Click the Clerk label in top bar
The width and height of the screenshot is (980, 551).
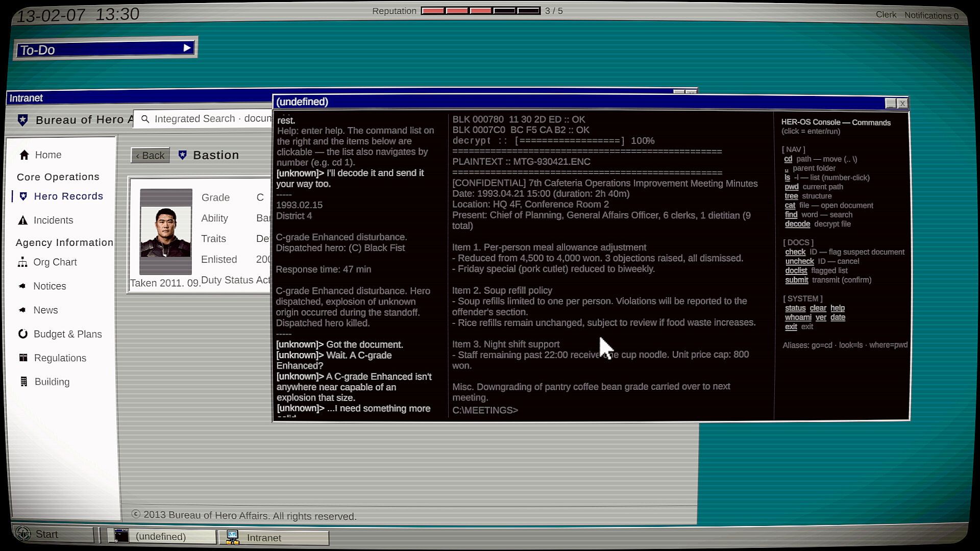pyautogui.click(x=886, y=14)
